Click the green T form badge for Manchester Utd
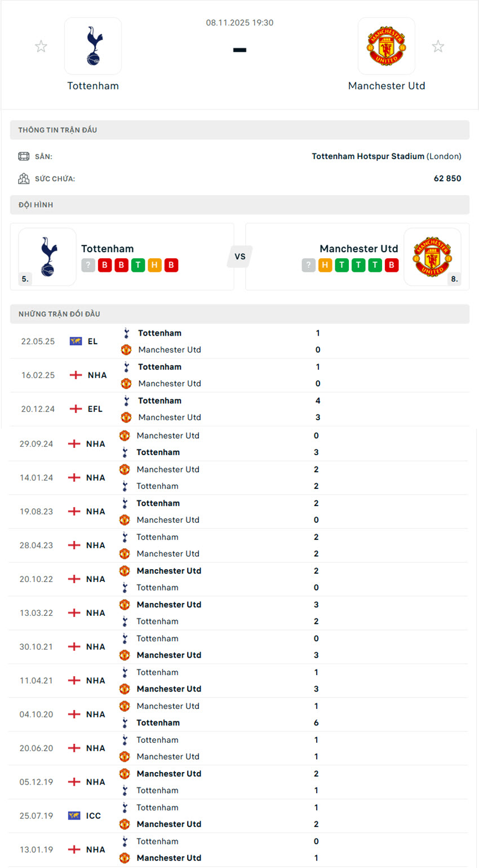Image resolution: width=479 pixels, height=868 pixels. (x=342, y=265)
